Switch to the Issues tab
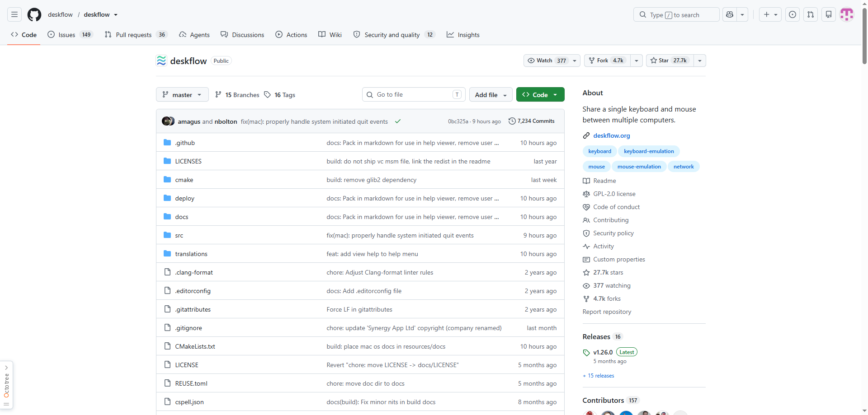Image resolution: width=868 pixels, height=415 pixels. click(x=70, y=35)
